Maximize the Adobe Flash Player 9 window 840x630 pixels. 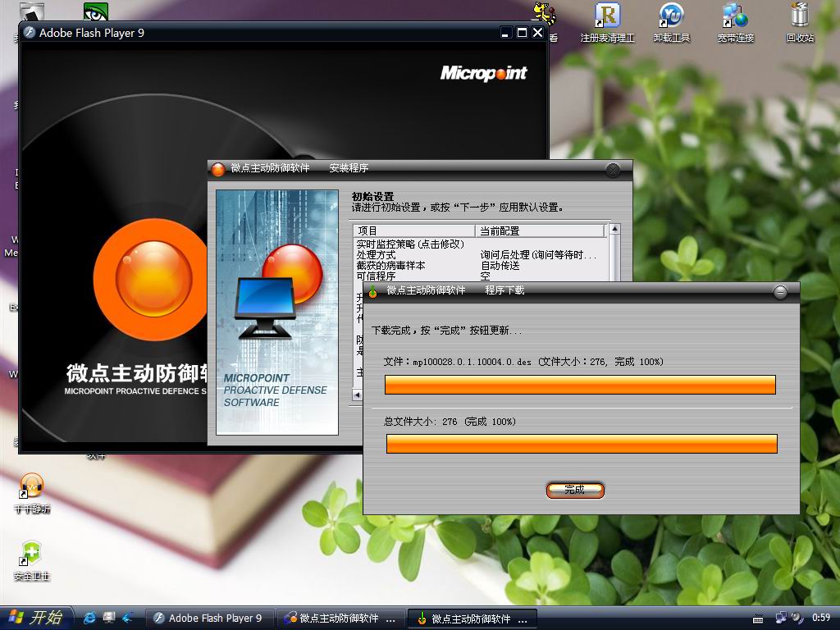coord(522,33)
